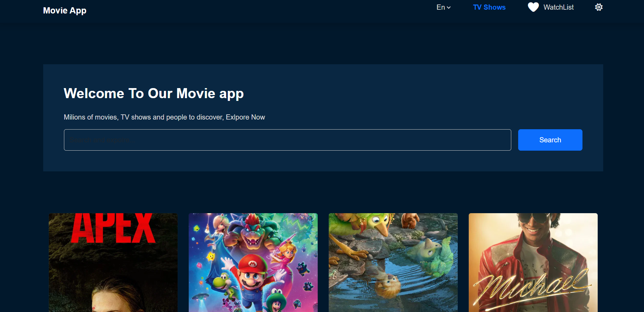Viewport: 644px width, 312px height.
Task: Click the 'Milions of movies' subtitle text
Action: pyautogui.click(x=164, y=117)
